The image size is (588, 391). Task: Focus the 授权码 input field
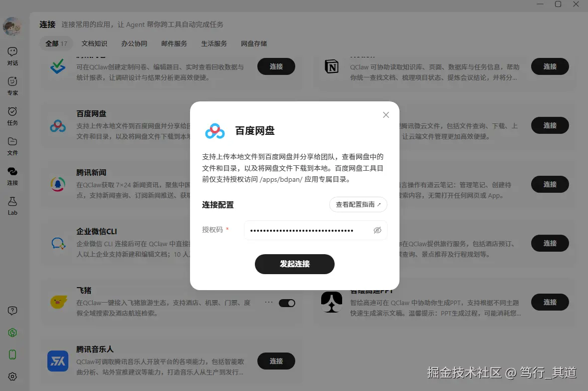coord(315,230)
